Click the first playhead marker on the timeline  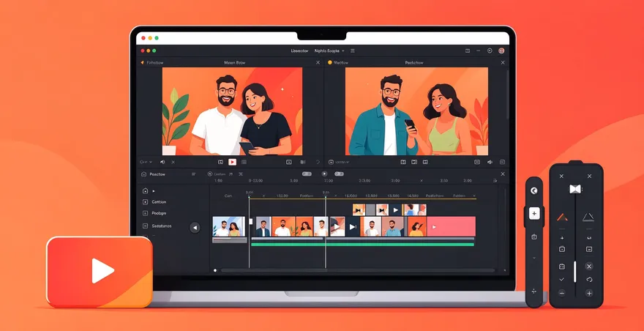[x=249, y=197]
